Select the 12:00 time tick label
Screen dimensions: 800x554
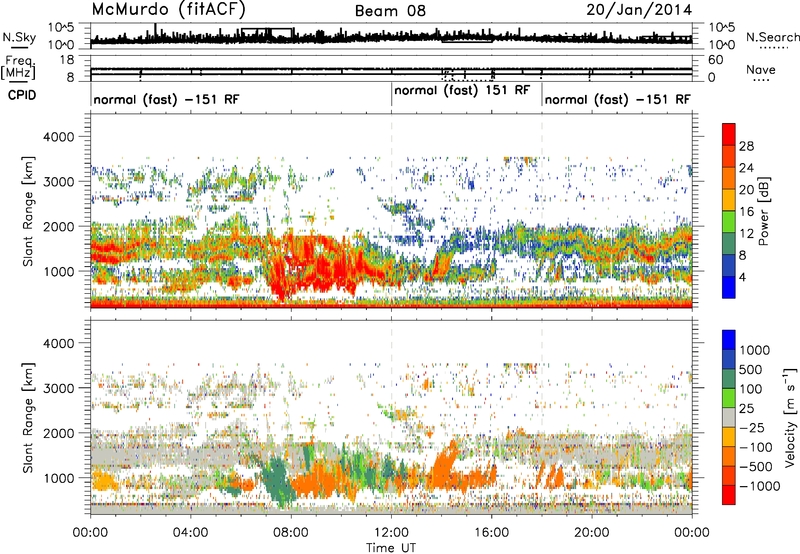coord(391,533)
